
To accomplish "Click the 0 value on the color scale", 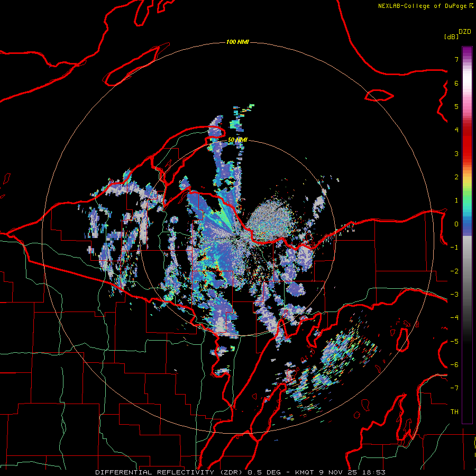I will point(456,224).
